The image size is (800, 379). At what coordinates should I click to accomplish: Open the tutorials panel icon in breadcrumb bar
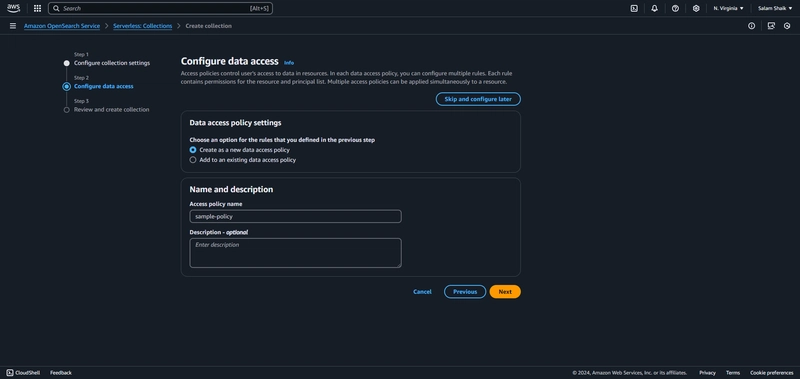(x=771, y=26)
